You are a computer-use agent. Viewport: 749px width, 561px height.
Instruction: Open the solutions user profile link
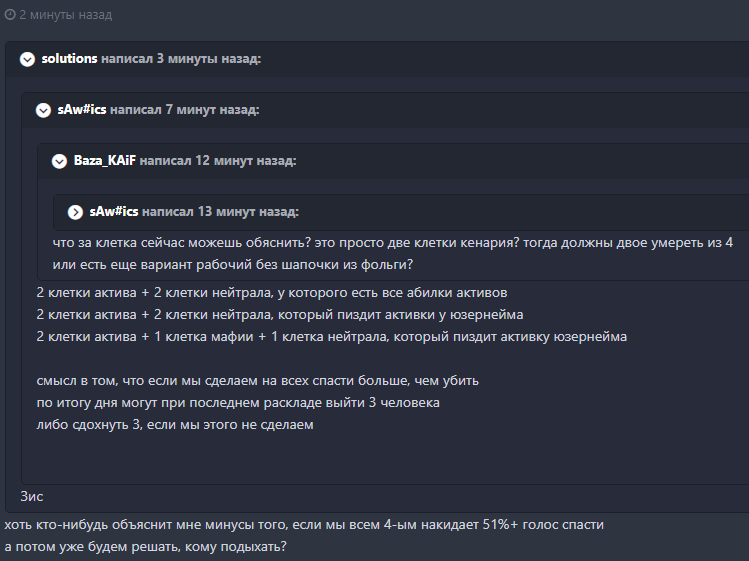69,60
